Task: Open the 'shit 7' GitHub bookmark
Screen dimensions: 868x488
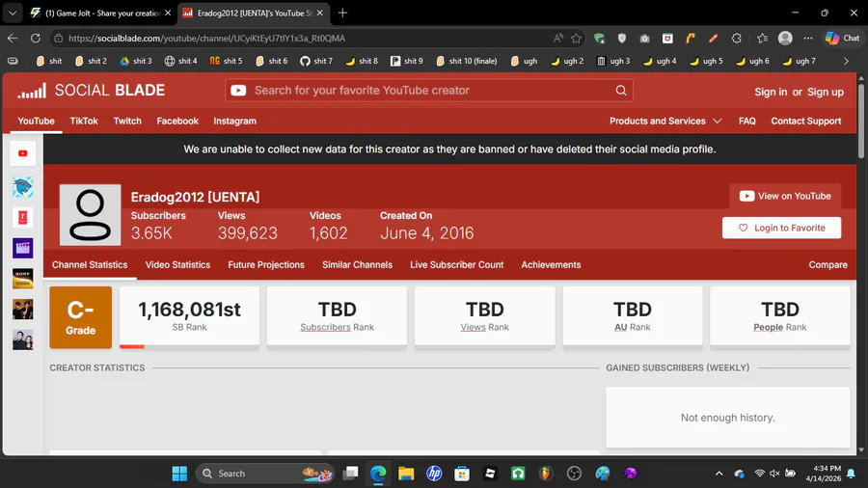Action: (x=316, y=61)
